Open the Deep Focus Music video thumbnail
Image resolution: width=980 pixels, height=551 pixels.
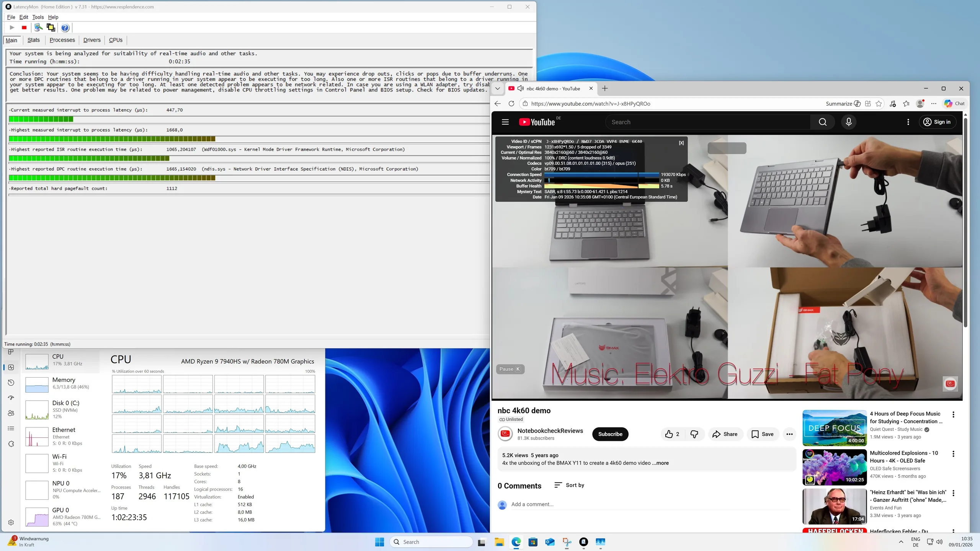(x=834, y=428)
